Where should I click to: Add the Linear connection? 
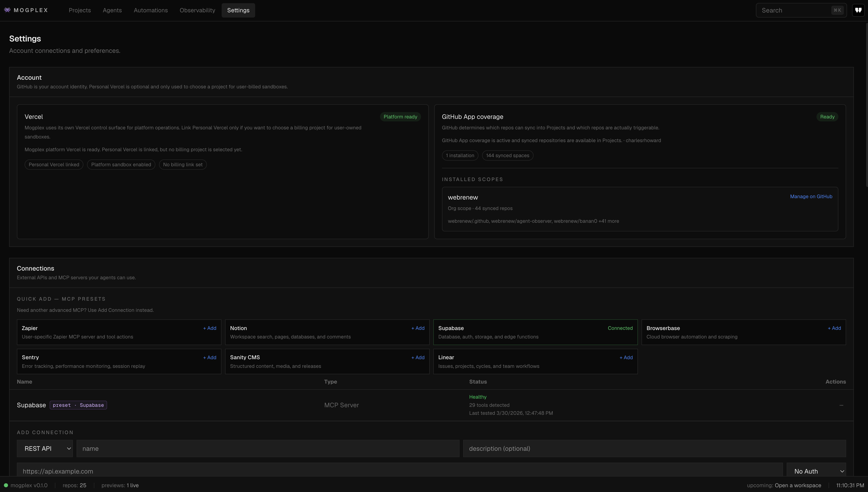coord(626,357)
